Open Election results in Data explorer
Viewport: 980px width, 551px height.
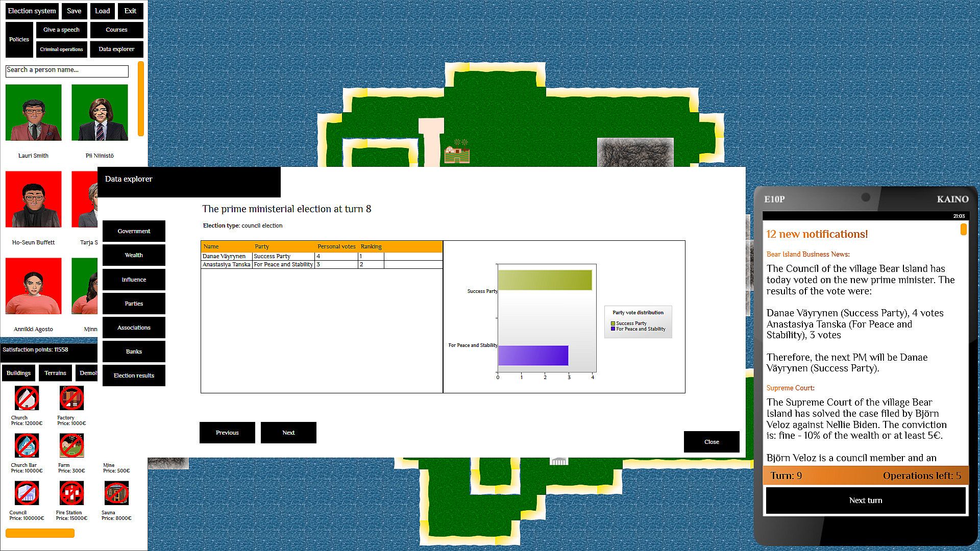(x=134, y=375)
